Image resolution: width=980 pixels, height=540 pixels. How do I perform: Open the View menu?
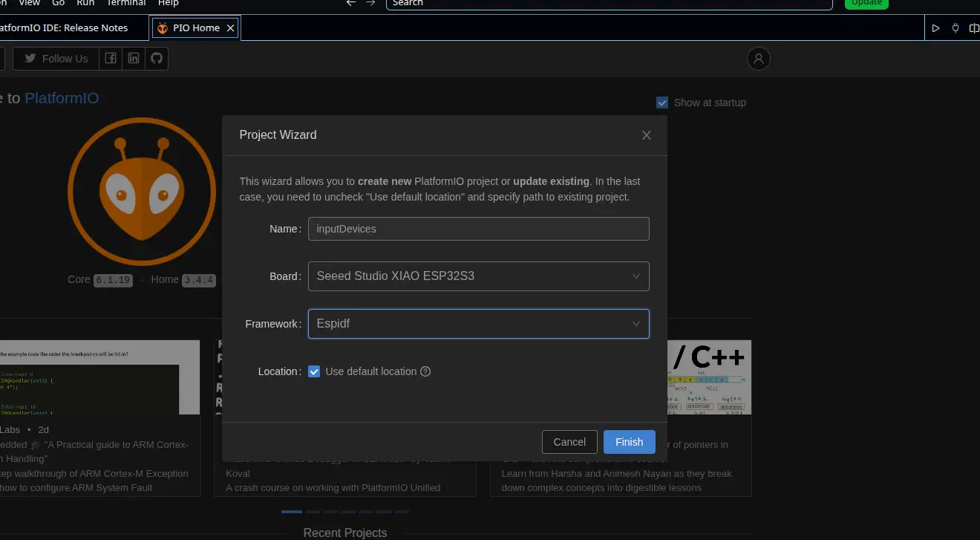(30, 3)
